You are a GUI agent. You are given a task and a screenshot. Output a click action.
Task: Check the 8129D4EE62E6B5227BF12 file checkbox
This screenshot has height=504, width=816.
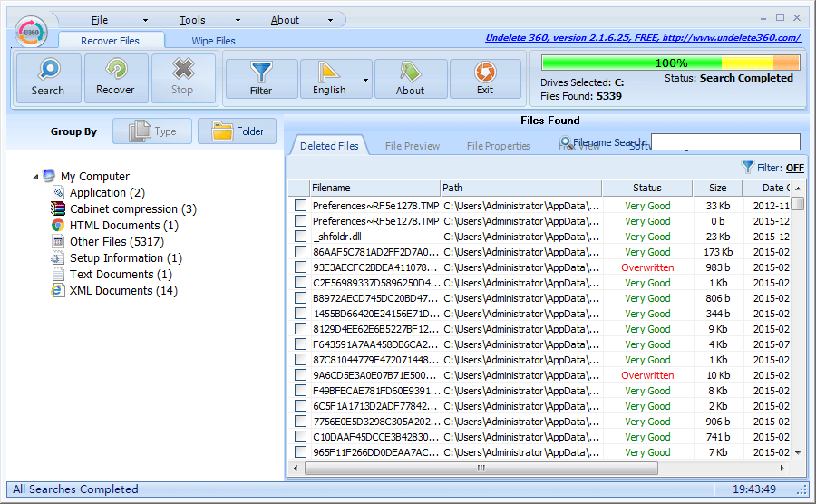tap(300, 329)
